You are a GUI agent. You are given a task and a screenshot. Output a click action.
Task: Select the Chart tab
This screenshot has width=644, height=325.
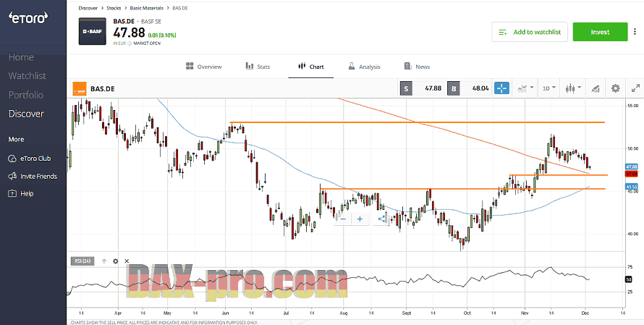(x=311, y=67)
